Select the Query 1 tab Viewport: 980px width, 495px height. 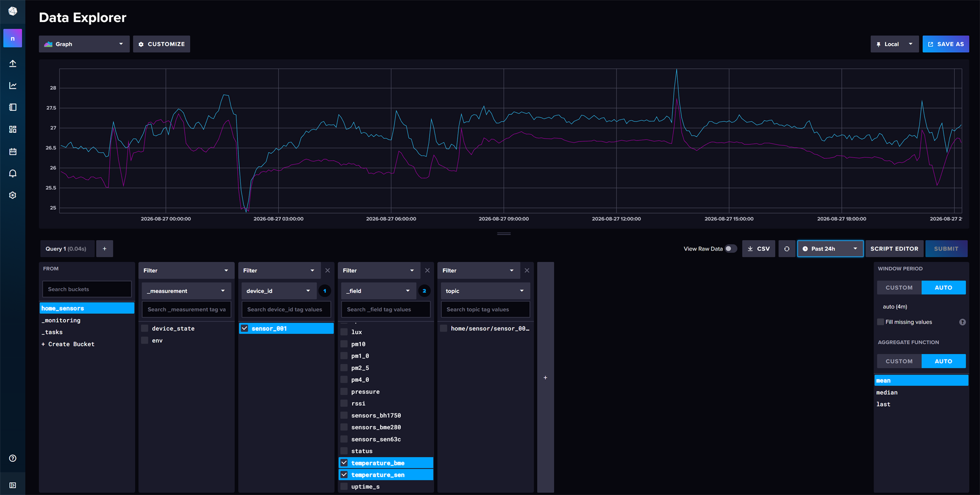(x=67, y=249)
